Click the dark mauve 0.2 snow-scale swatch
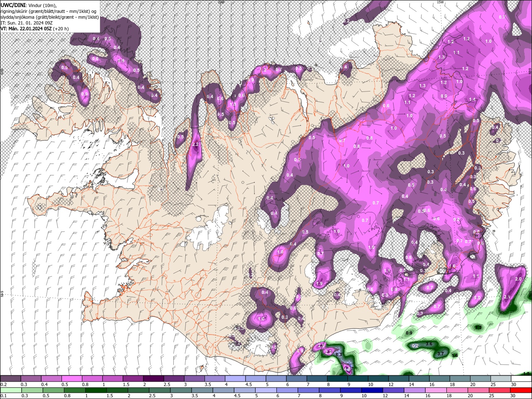This screenshot has height=399, width=532. click(10, 379)
